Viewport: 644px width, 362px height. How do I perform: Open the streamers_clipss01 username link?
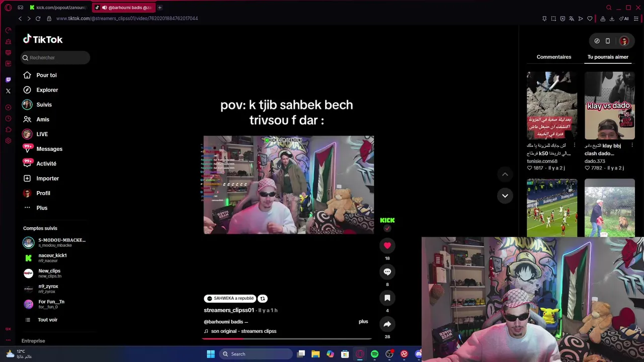(x=229, y=310)
